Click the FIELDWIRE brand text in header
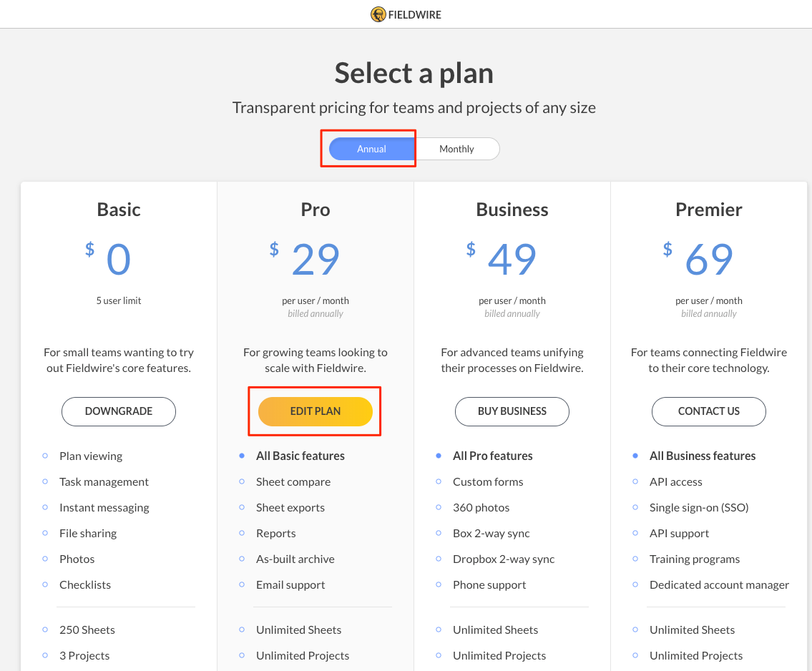 tap(415, 15)
